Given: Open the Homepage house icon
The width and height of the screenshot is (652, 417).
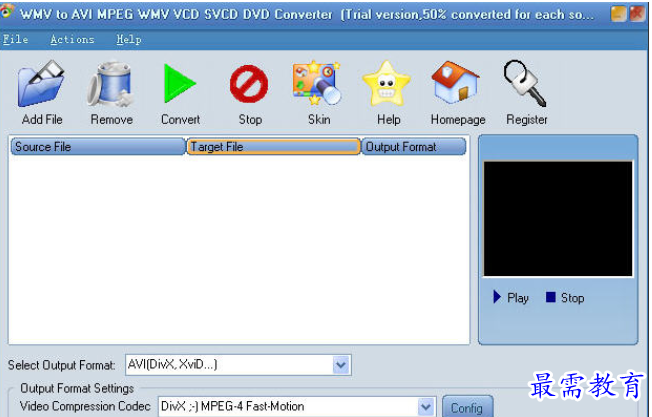Looking at the screenshot, I should coord(455,82).
